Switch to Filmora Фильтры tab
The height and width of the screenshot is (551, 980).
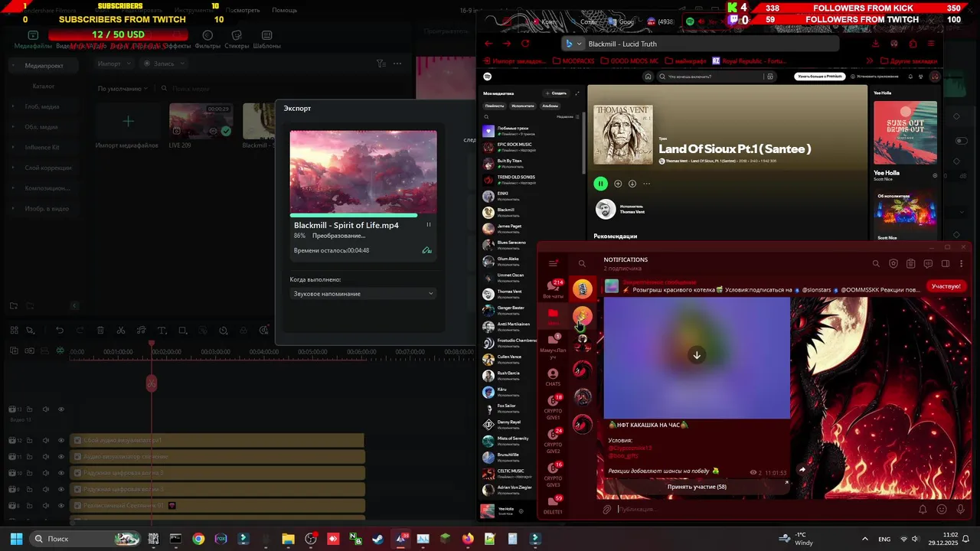(207, 40)
